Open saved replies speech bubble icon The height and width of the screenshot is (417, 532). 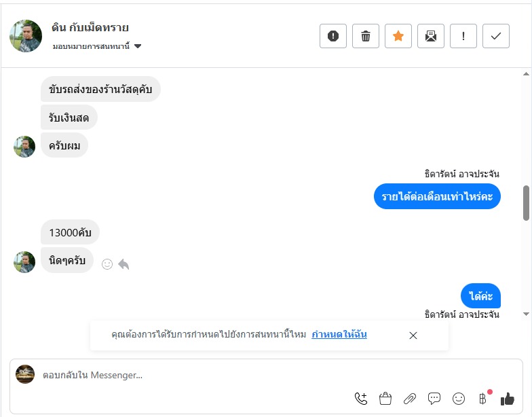click(434, 399)
